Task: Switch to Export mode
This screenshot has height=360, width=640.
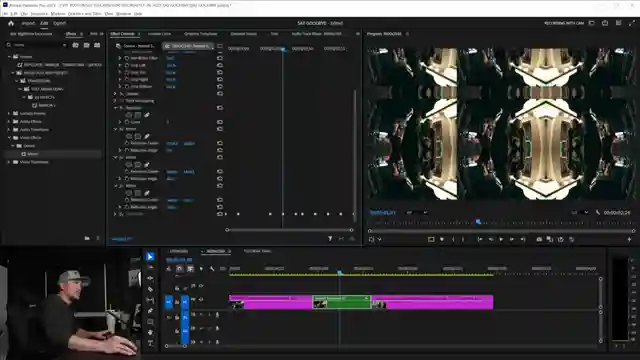Action: 60,23
